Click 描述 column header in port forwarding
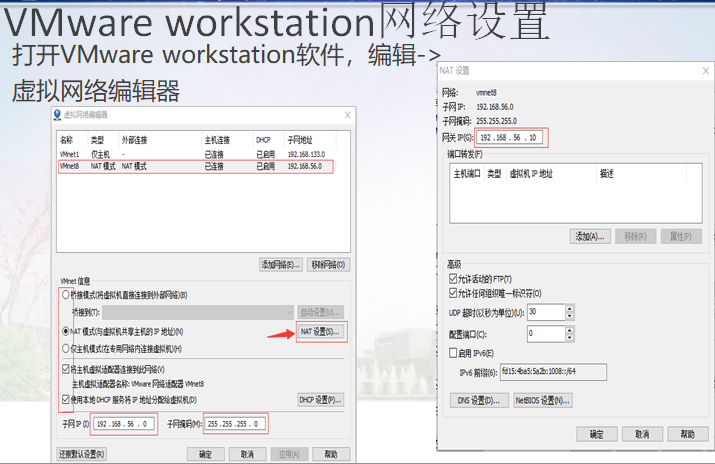Viewport: 715px width, 464px height. coord(606,174)
